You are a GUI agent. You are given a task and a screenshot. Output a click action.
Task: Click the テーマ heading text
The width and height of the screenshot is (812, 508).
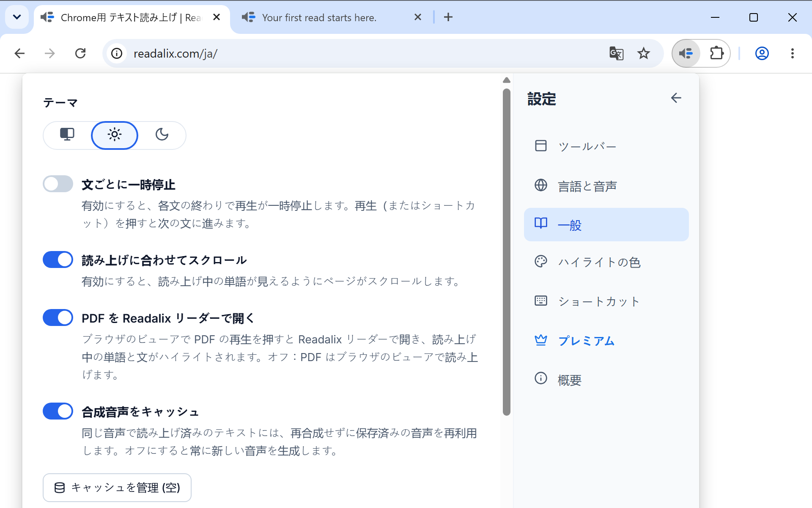tap(60, 103)
